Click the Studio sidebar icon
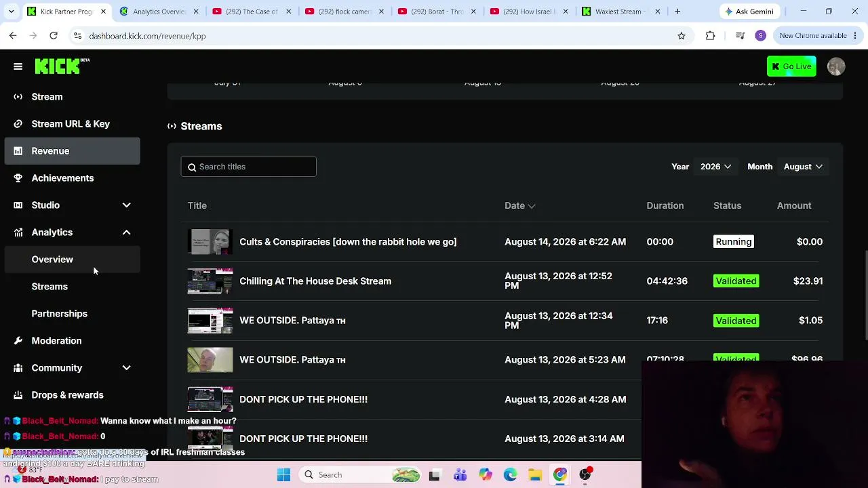This screenshot has height=488, width=868. [x=18, y=205]
